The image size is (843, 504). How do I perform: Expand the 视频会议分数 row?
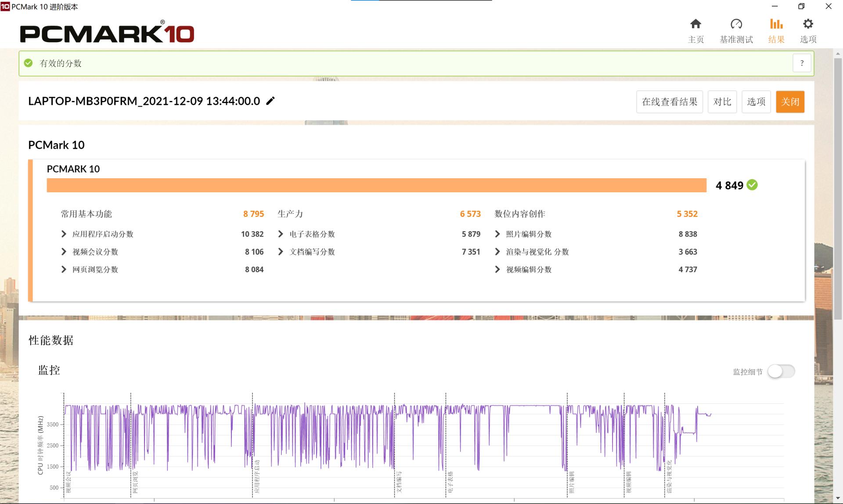pos(64,252)
